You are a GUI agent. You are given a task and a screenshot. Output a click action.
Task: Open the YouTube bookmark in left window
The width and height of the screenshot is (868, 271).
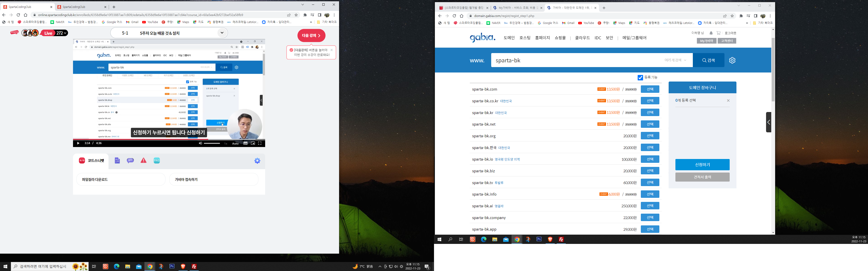(150, 22)
